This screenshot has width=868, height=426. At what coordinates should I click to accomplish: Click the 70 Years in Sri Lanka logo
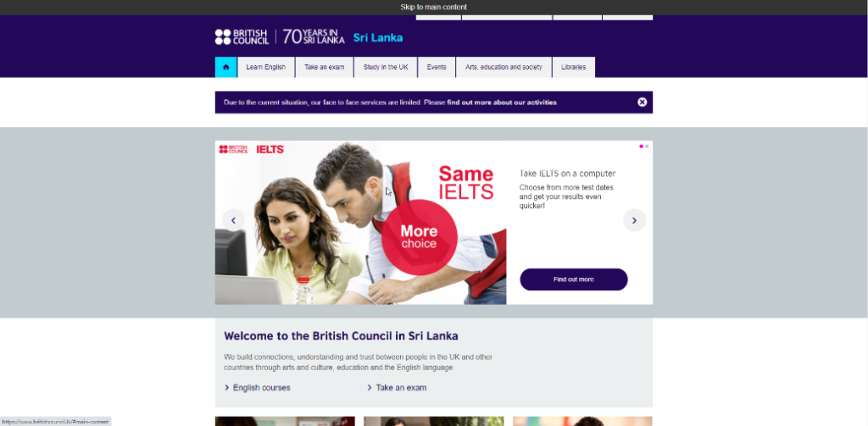tap(314, 37)
